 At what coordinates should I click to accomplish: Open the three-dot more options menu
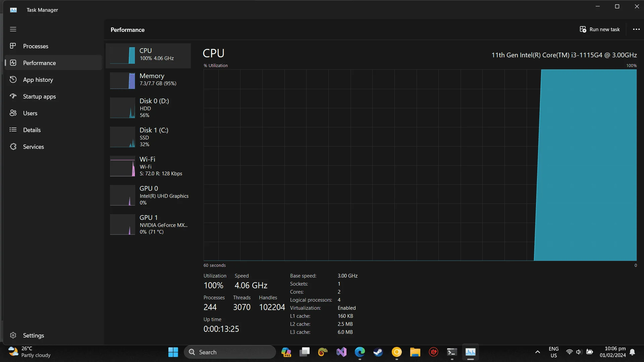coord(636,29)
